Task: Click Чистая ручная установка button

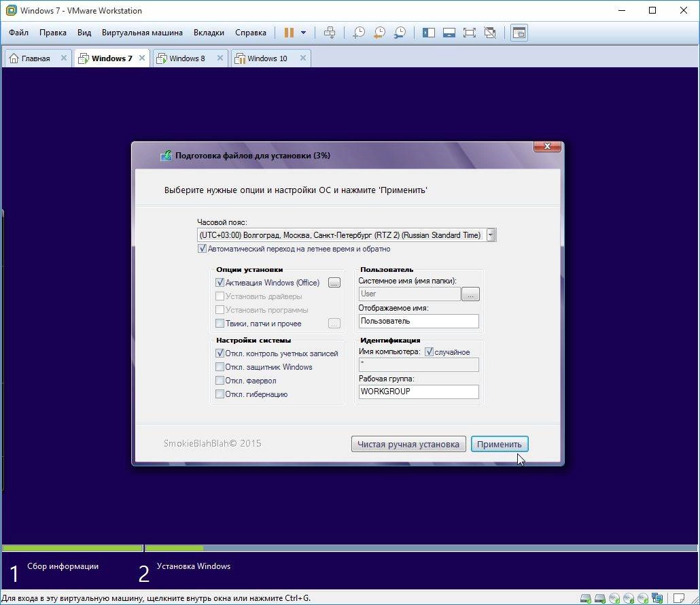Action: (x=408, y=445)
